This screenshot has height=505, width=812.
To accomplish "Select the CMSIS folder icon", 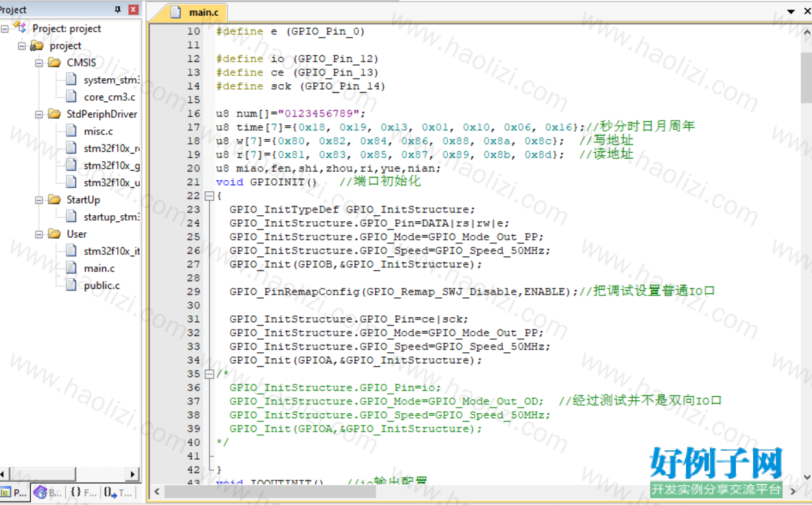I will coord(54,62).
